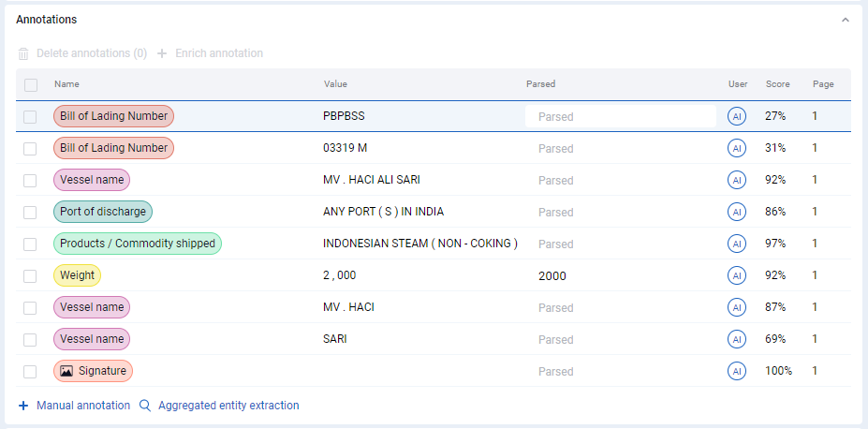Check the box for MV . HACI ALI SARI row

point(30,181)
